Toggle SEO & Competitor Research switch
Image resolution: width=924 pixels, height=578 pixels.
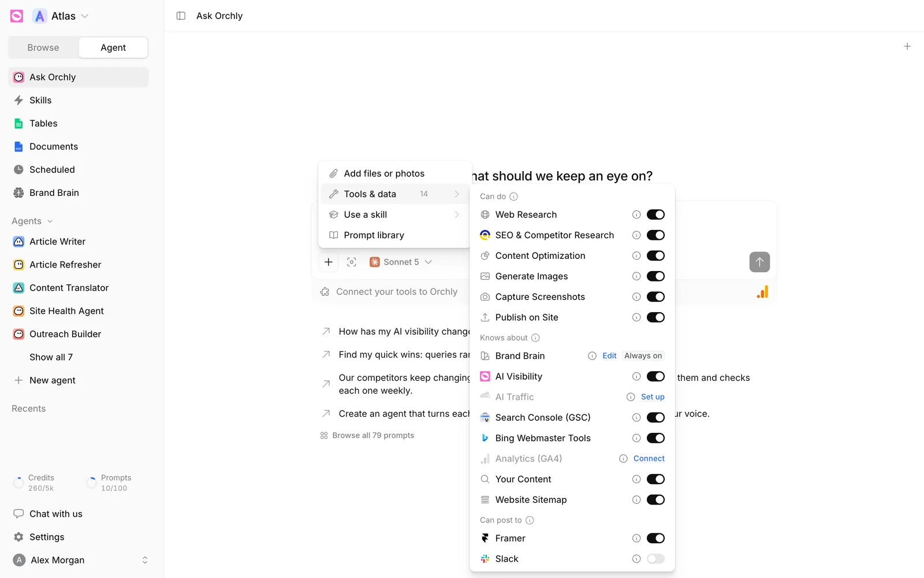pos(655,235)
